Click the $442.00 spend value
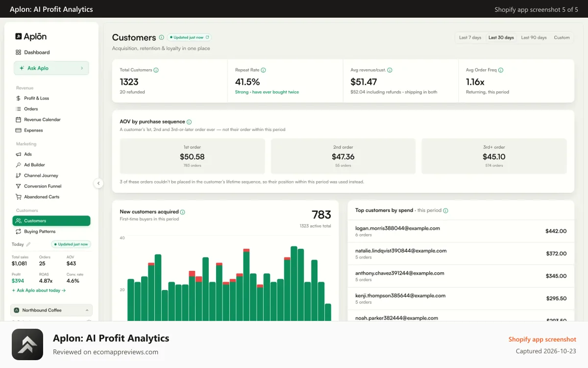 (556, 231)
